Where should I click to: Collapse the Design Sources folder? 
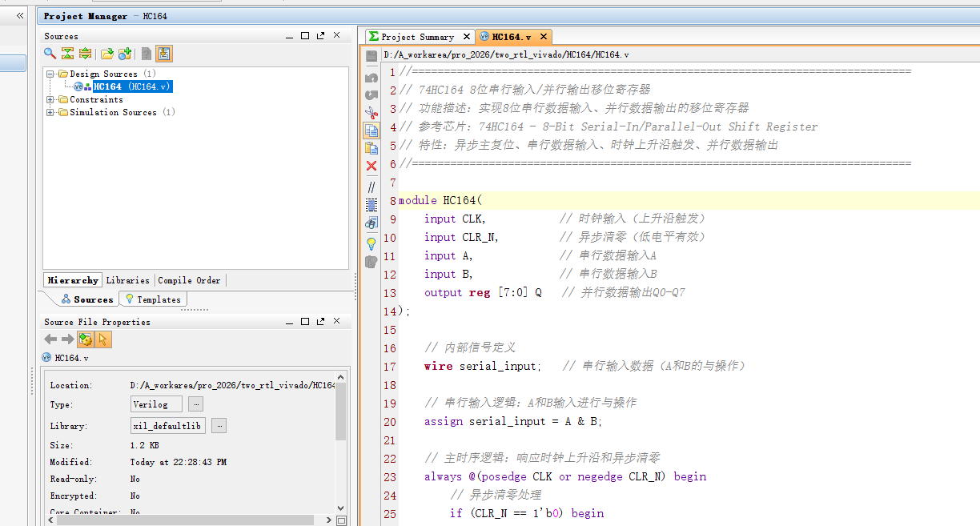[x=50, y=74]
